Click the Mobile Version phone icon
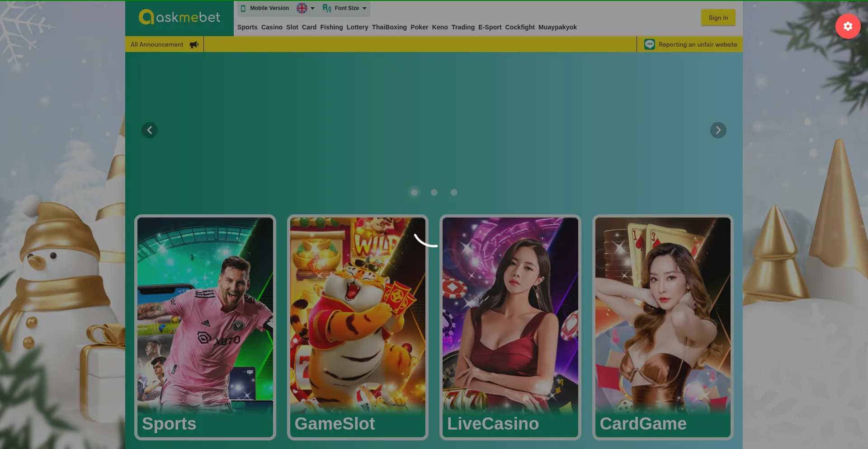The width and height of the screenshot is (868, 449). 243,8
